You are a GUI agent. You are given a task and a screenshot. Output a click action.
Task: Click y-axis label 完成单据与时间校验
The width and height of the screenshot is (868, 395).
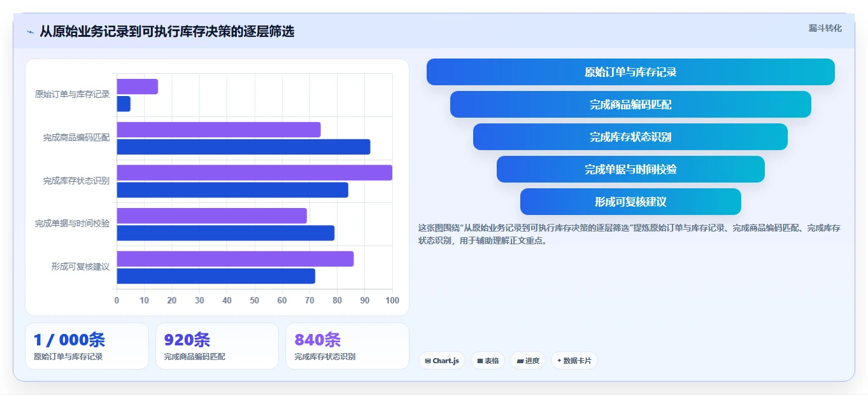[72, 223]
